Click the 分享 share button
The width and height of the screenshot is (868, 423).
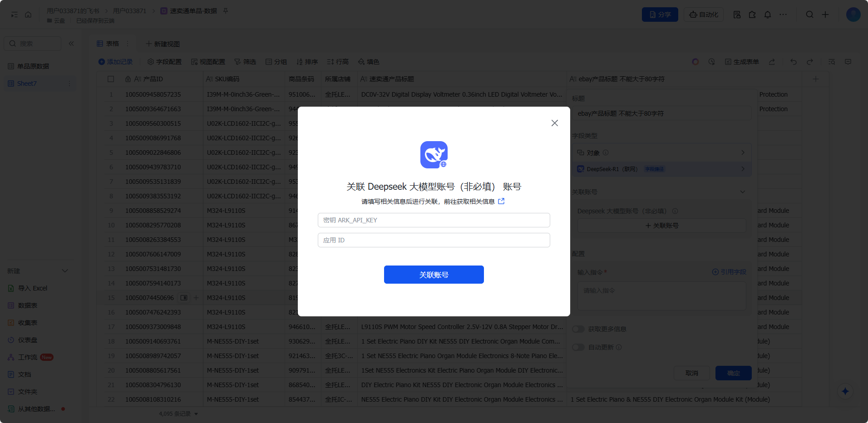click(660, 15)
